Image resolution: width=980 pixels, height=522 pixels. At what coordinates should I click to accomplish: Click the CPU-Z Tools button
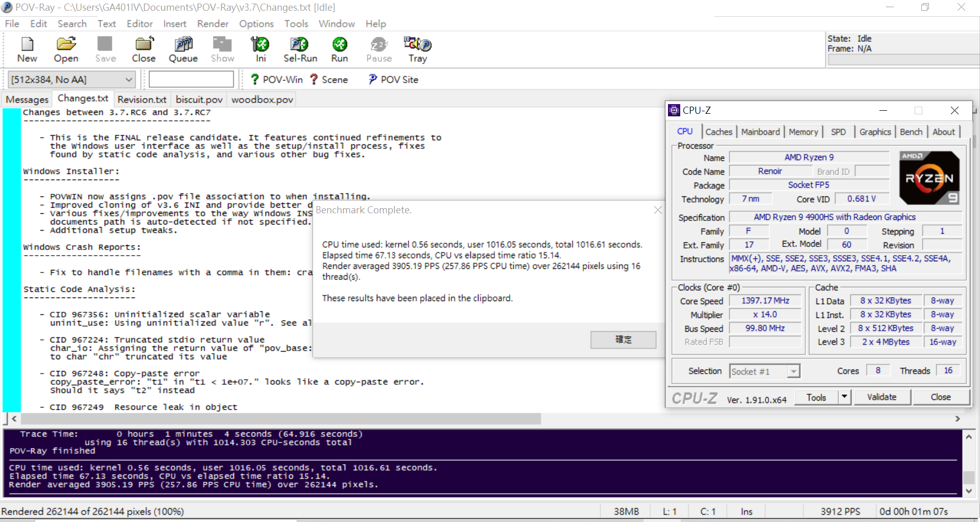[x=816, y=397]
